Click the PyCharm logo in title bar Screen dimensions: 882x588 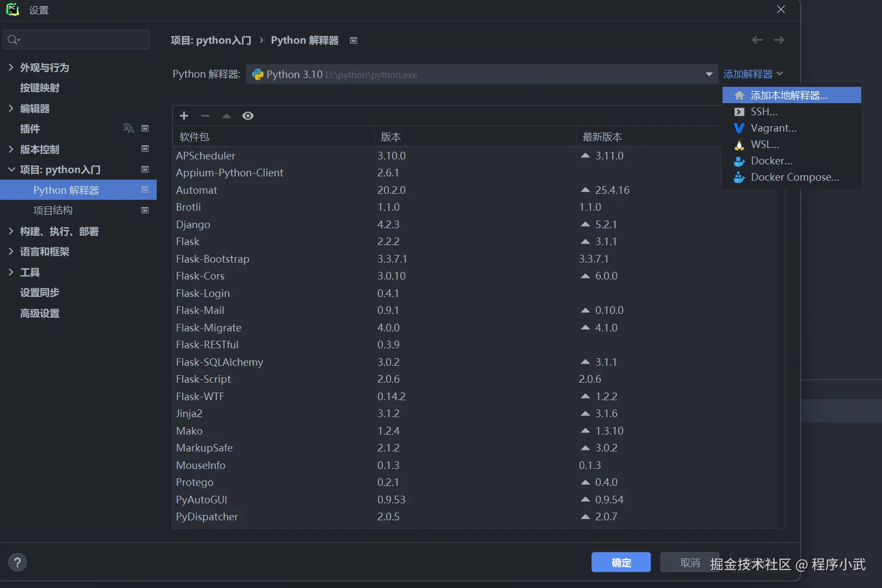pyautogui.click(x=13, y=9)
